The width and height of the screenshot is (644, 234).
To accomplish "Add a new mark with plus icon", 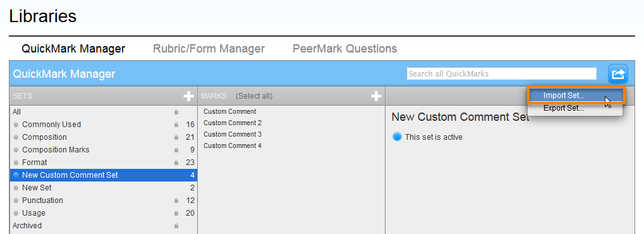I will (376, 96).
